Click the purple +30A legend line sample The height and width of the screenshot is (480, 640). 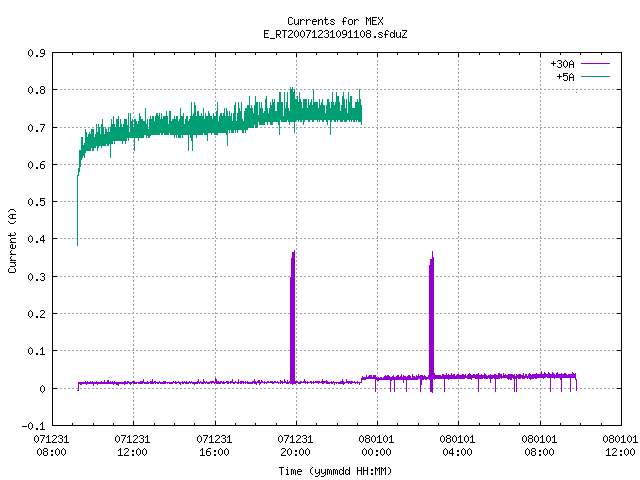pyautogui.click(x=595, y=64)
